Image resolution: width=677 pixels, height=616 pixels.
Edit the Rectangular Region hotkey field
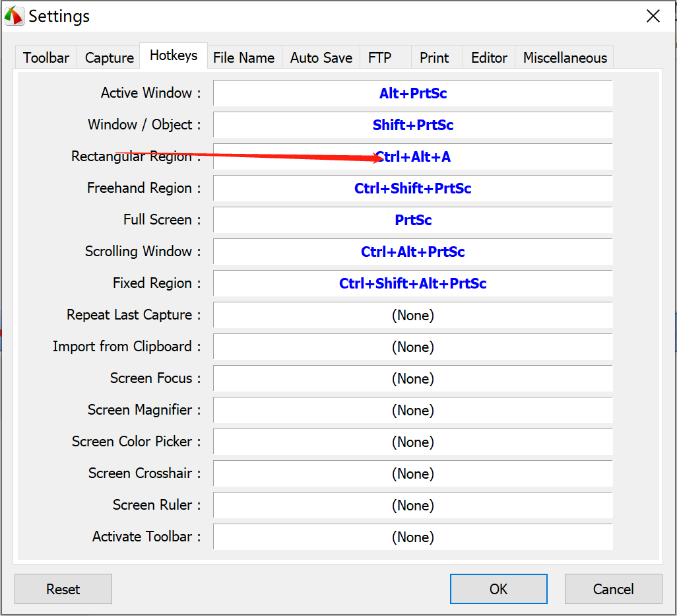coord(413,156)
